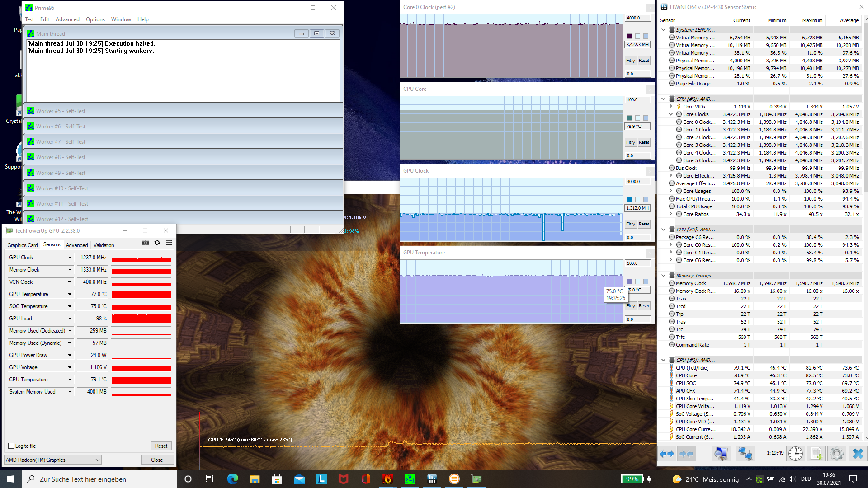Collapse the Core Clocks tree node

pyautogui.click(x=671, y=114)
